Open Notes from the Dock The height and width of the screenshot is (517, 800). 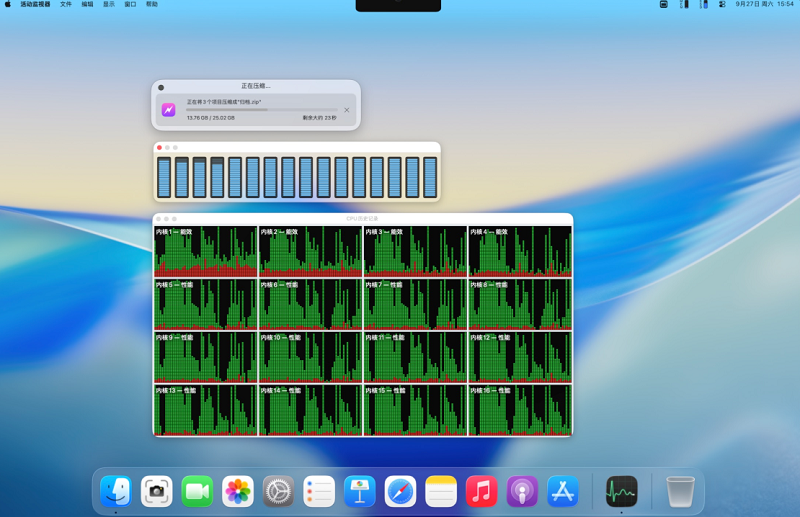coord(441,491)
